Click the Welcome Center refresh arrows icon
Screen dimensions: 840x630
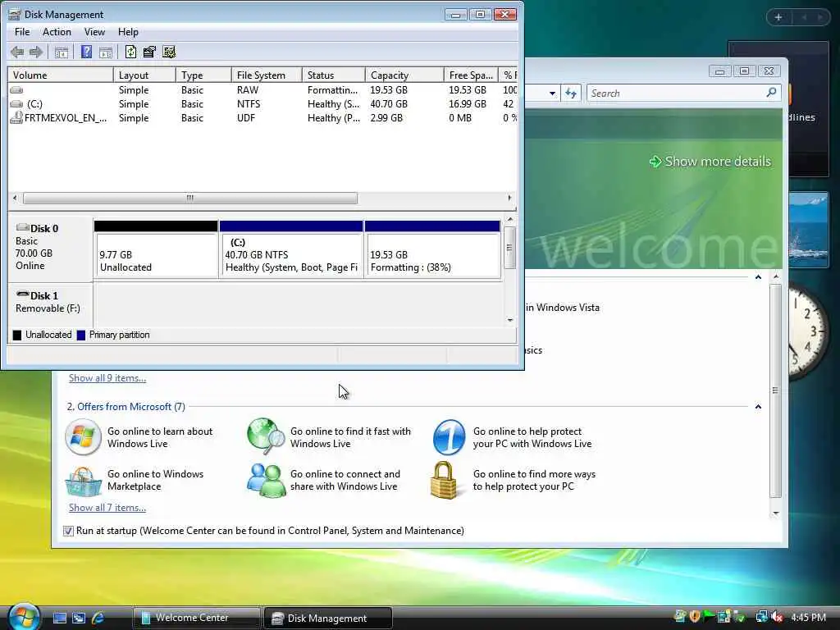(571, 94)
